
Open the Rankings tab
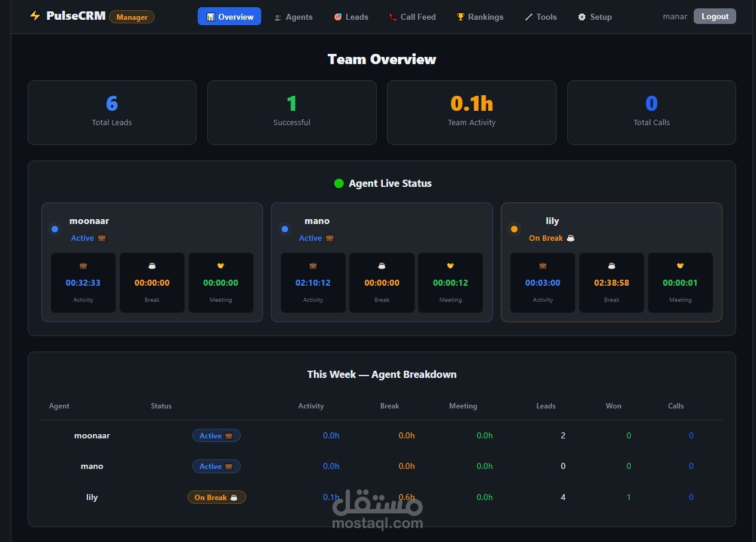(x=480, y=17)
